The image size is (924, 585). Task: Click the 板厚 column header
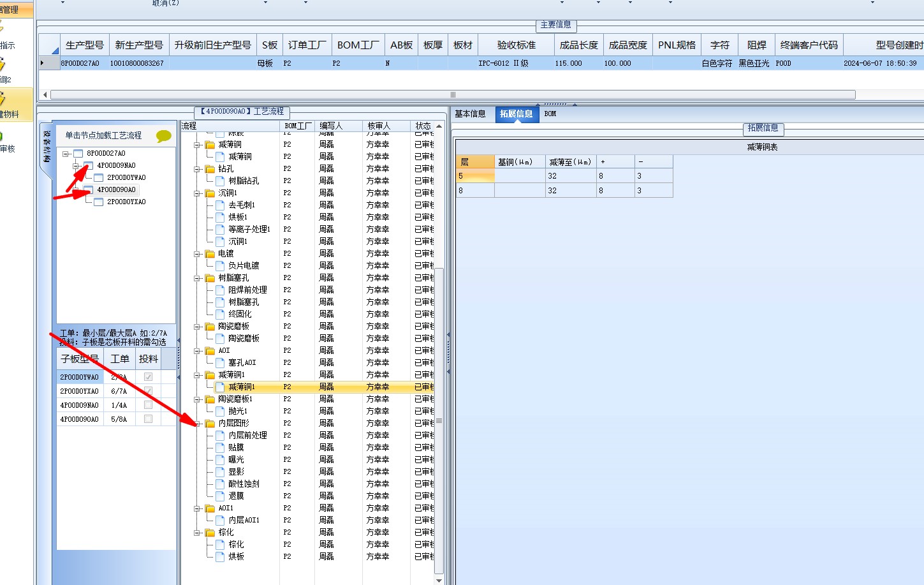(433, 45)
